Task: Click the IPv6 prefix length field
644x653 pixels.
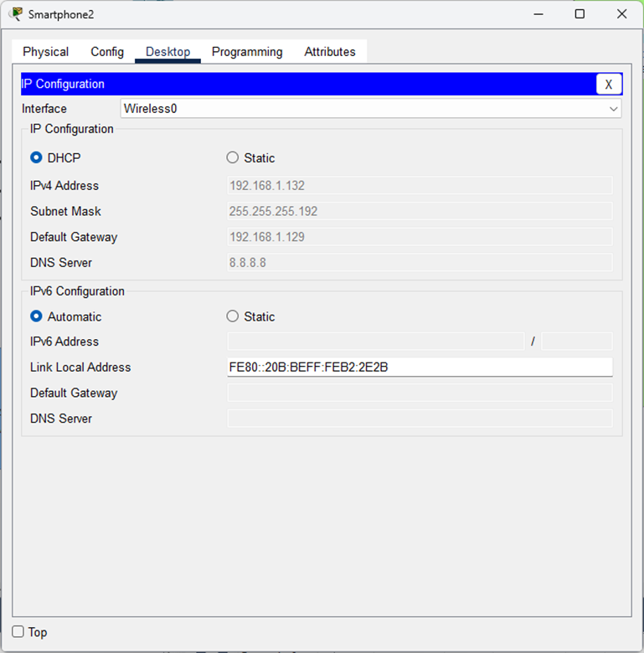Action: point(576,342)
